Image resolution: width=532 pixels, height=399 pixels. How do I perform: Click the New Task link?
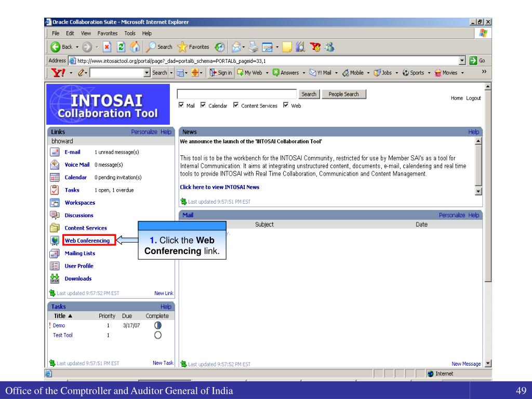coord(163,363)
